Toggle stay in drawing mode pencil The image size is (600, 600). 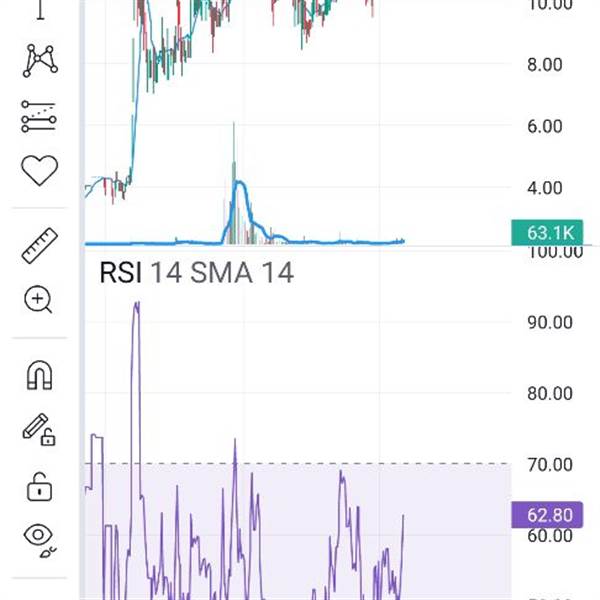[39, 430]
